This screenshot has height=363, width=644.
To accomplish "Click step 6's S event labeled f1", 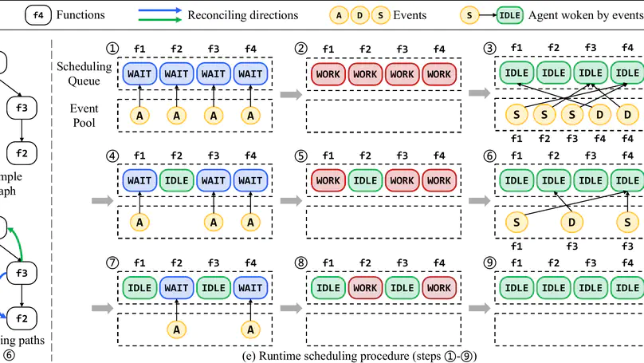I will coord(516,222).
